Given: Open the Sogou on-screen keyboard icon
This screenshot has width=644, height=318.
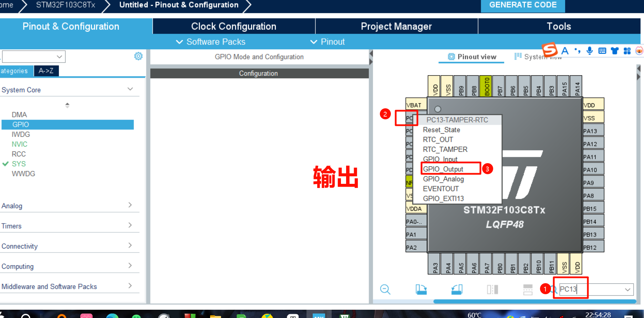Looking at the screenshot, I should pyautogui.click(x=602, y=50).
